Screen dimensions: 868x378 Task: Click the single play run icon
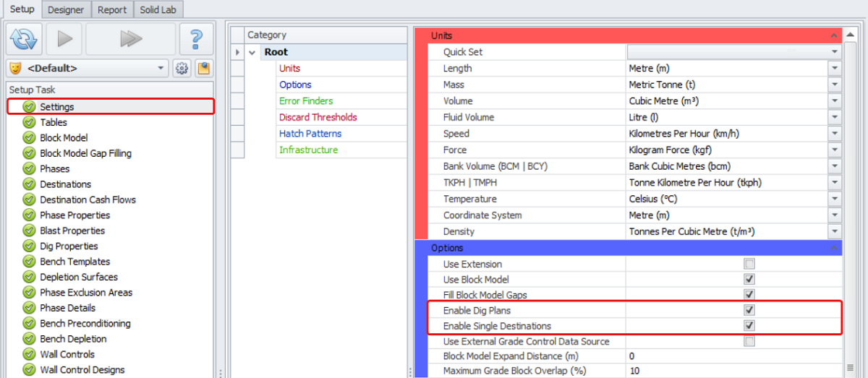point(64,39)
